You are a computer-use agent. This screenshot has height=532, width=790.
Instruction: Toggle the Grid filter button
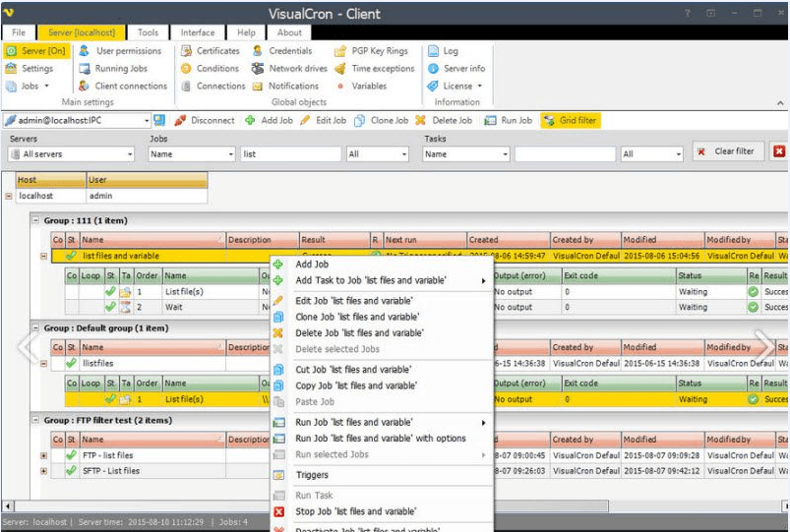click(571, 120)
